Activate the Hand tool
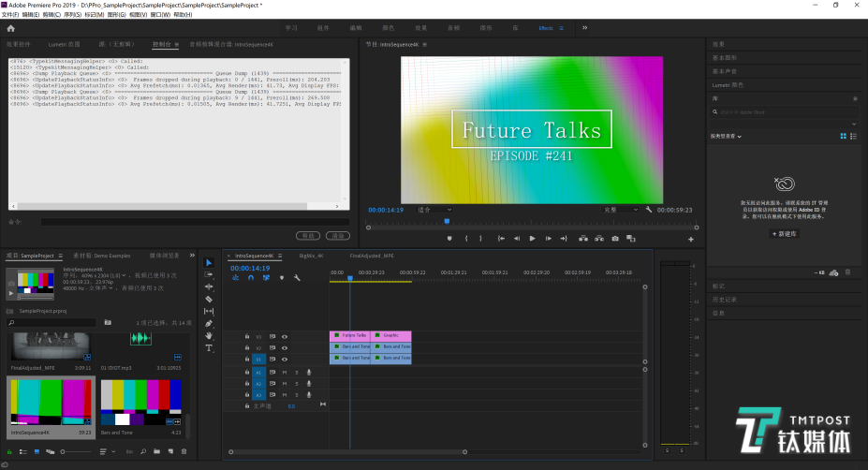 coord(209,335)
